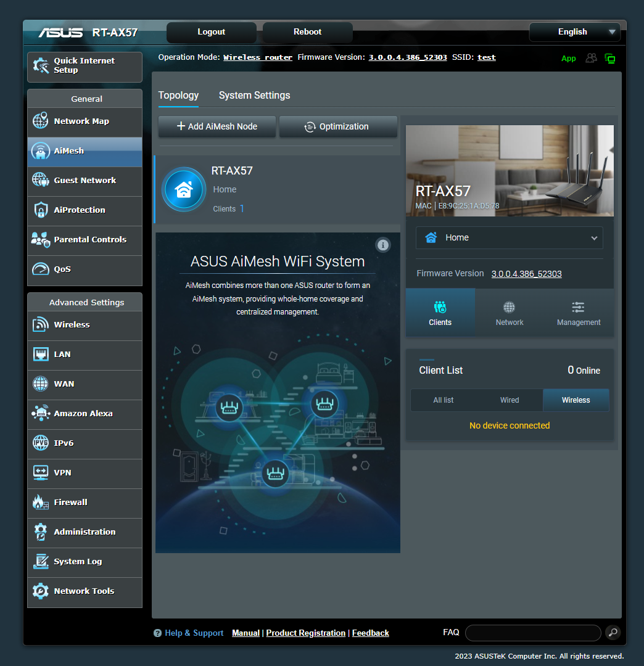Screen dimensions: 644x666
Task: Click the Administration gear icon
Action: (x=41, y=532)
